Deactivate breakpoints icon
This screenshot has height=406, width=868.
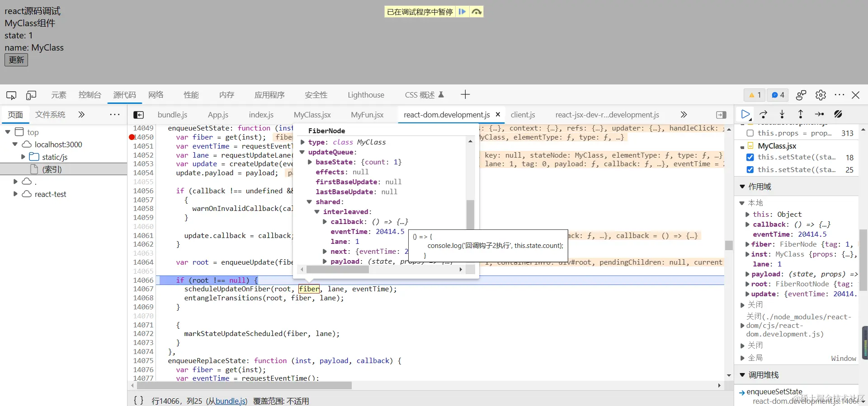tap(838, 114)
